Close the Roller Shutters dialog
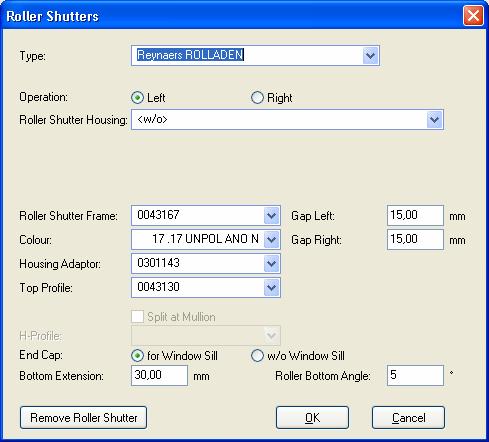The image size is (489, 442). (473, 16)
